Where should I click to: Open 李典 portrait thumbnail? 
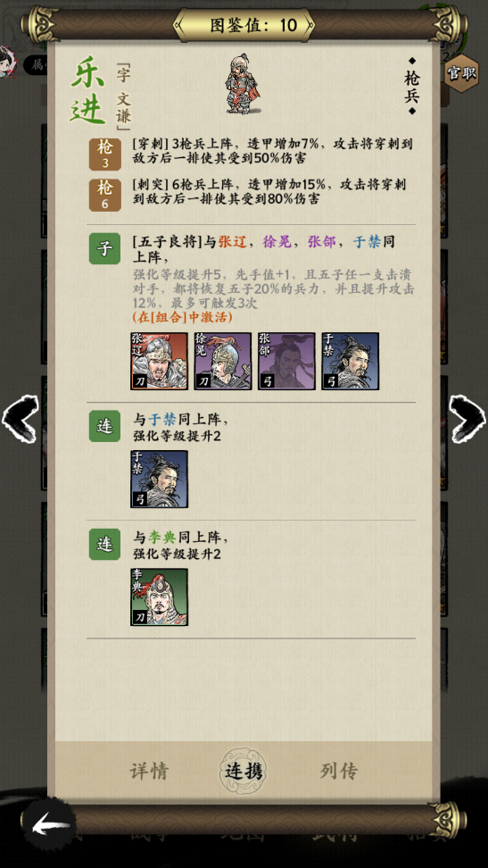point(160,597)
